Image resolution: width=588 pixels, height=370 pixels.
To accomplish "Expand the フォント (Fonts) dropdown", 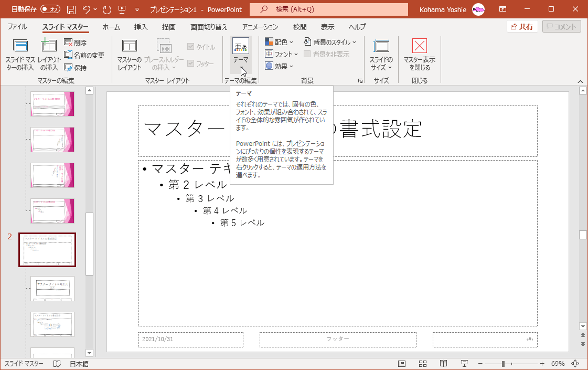I will tap(280, 55).
